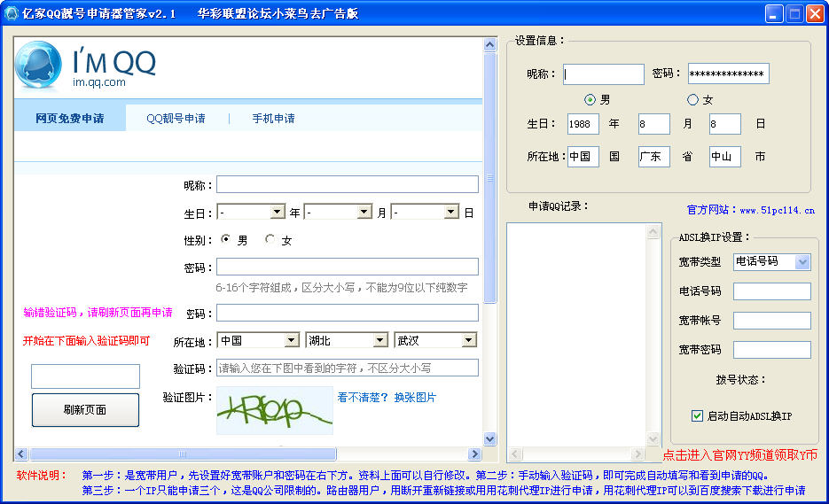Click the first 密码 field in web form
Screen dimensions: 829x504
coord(348,267)
